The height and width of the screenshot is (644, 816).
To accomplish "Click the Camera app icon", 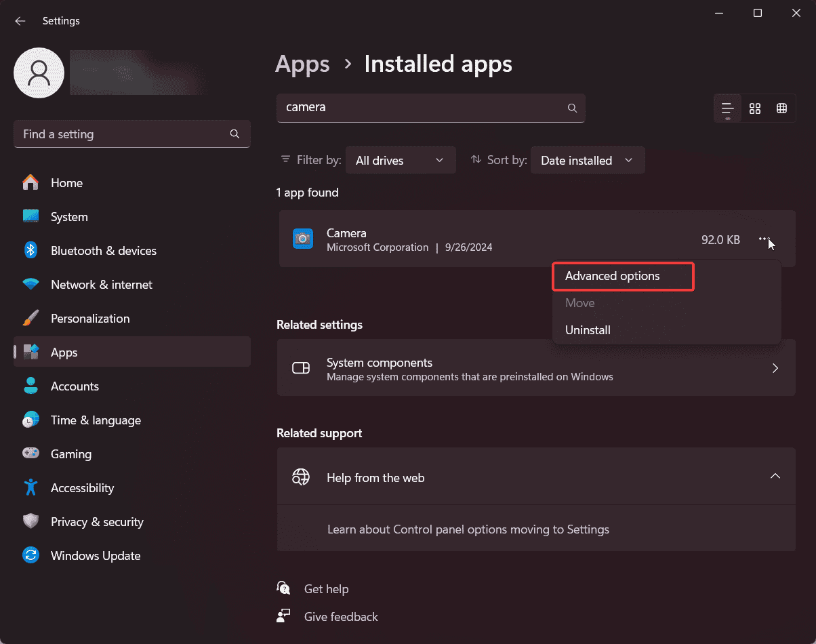I will [x=303, y=239].
